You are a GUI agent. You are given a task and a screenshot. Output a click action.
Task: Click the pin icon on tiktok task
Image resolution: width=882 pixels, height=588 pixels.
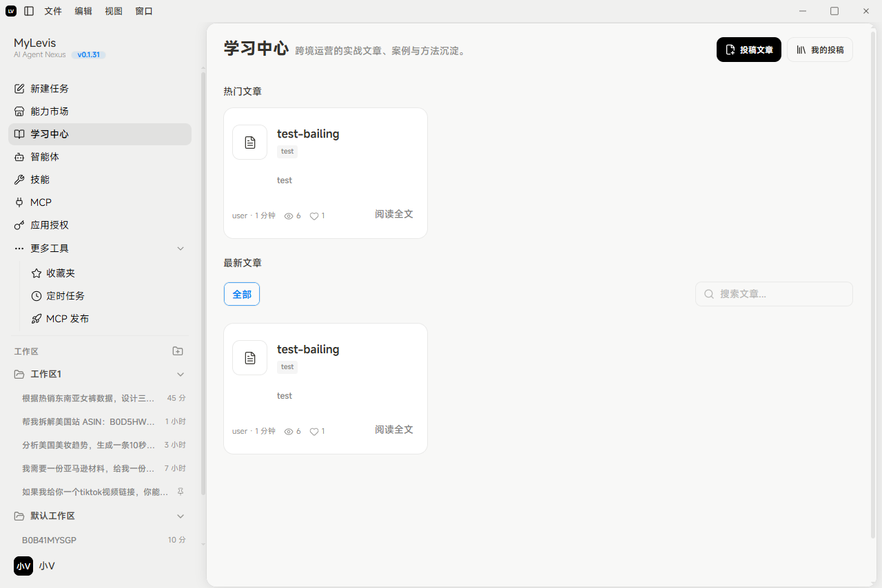pyautogui.click(x=181, y=492)
